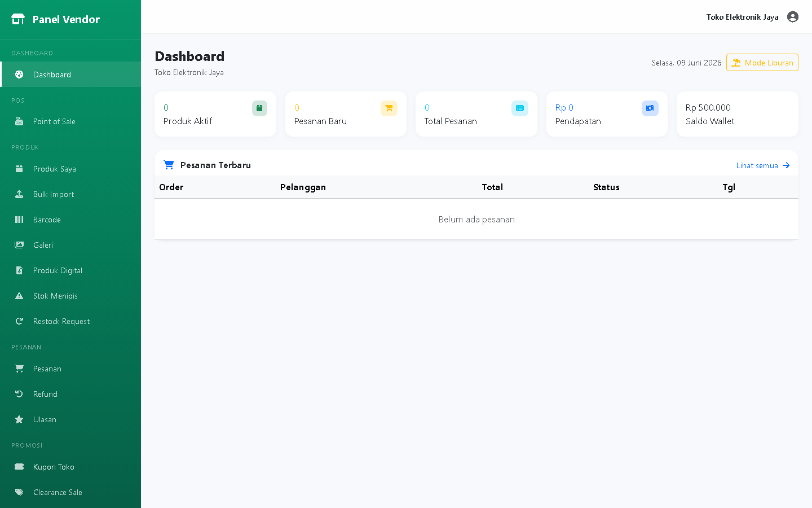Image resolution: width=812 pixels, height=508 pixels.
Task: Go to Produk Saya page
Action: 70,169
